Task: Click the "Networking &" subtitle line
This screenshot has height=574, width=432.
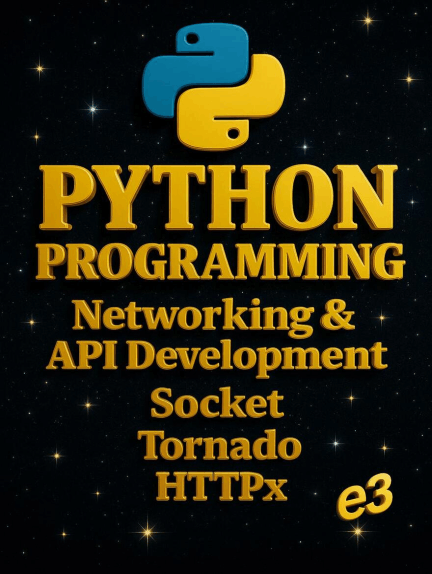Action: tap(214, 318)
